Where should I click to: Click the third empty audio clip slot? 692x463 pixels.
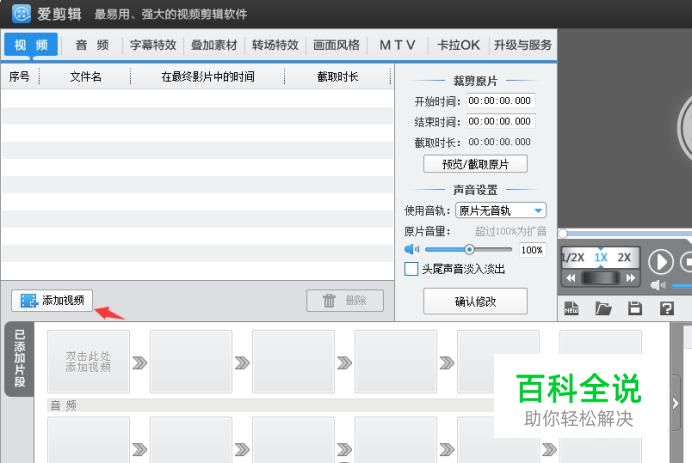pyautogui.click(x=293, y=440)
